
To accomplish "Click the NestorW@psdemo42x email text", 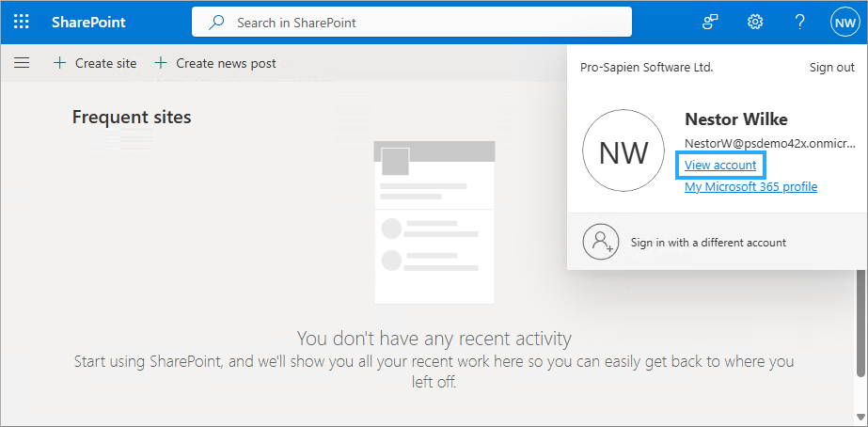I will tap(770, 144).
